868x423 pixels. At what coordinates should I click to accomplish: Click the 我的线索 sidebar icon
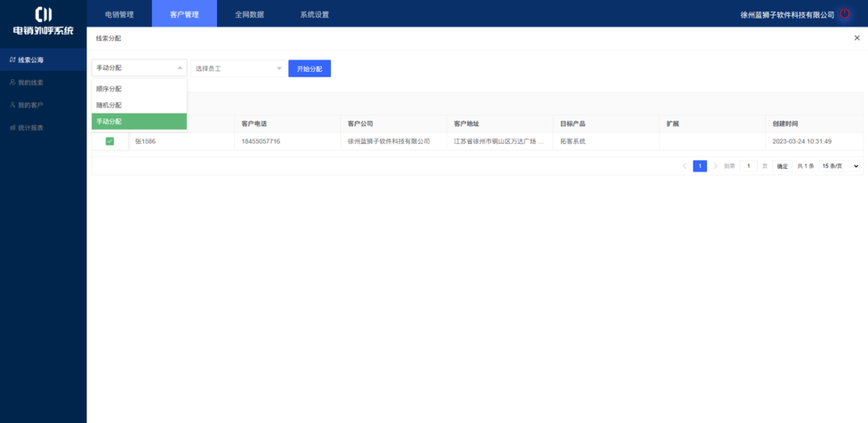12,83
